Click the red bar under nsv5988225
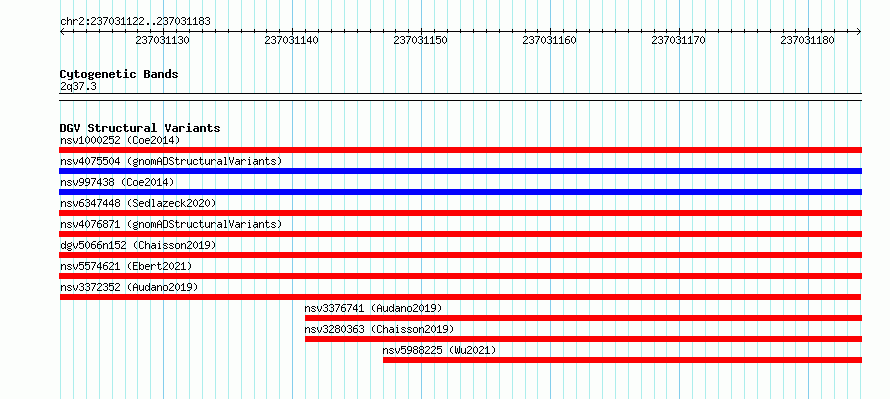The width and height of the screenshot is (890, 399). tap(622, 360)
